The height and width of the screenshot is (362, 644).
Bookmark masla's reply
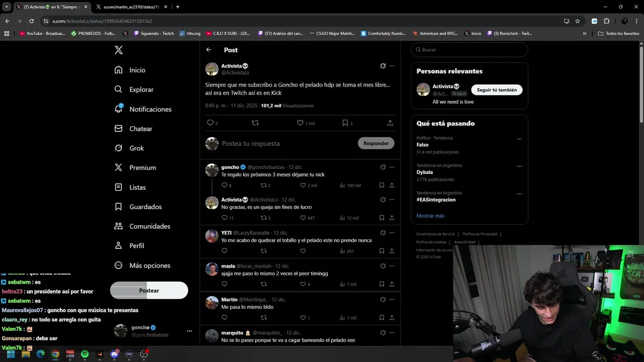(382, 284)
